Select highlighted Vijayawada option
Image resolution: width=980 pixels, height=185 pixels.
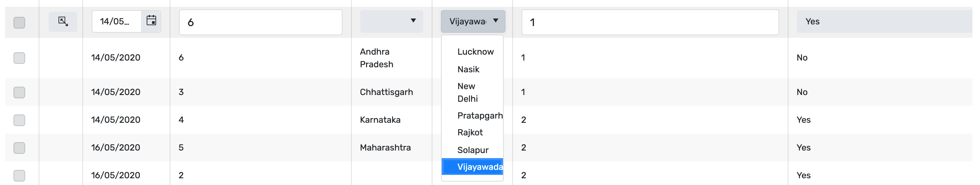pos(472,167)
